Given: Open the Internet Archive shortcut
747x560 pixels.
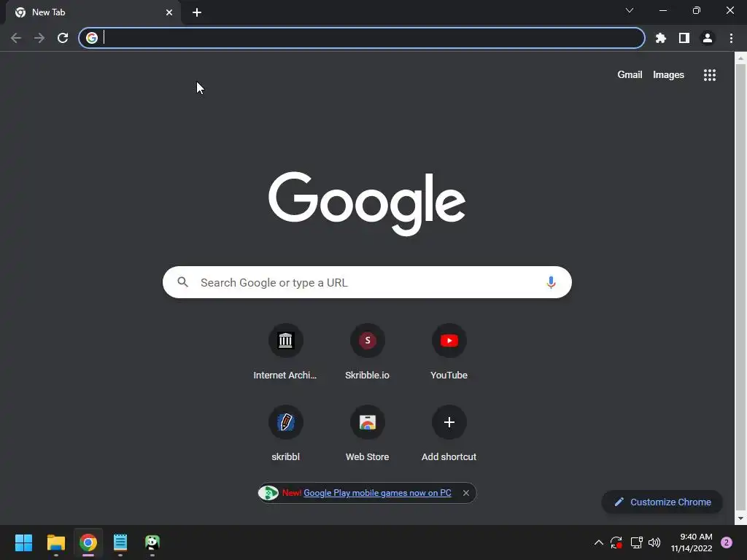Looking at the screenshot, I should point(285,352).
